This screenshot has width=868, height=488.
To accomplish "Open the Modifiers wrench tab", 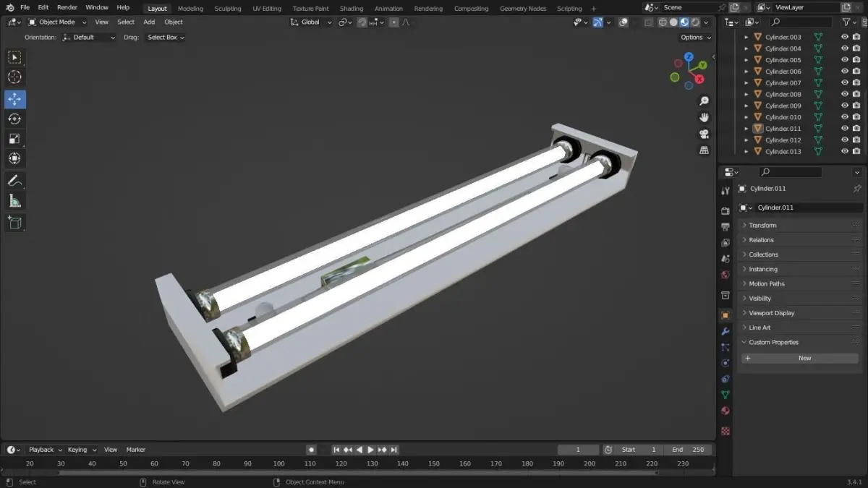I will click(x=726, y=331).
